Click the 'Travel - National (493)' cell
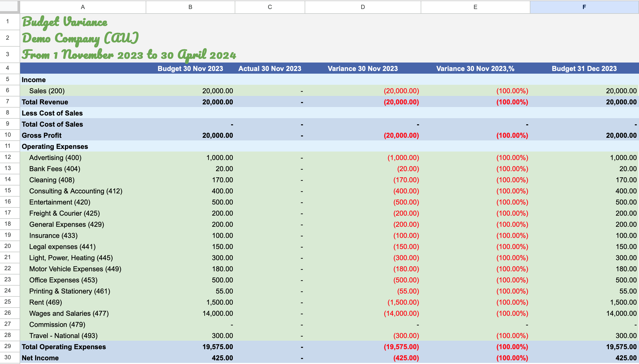Image resolution: width=639 pixels, height=364 pixels. pos(83,336)
